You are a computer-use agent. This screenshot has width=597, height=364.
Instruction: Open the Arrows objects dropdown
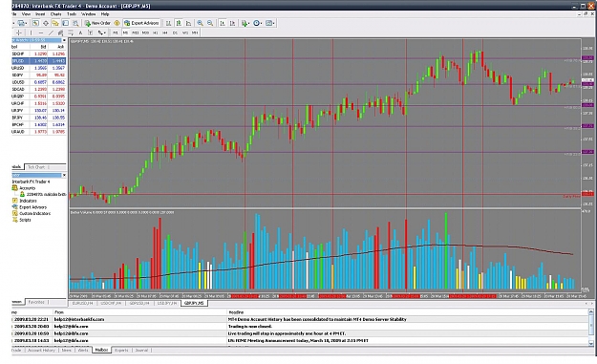[101, 32]
